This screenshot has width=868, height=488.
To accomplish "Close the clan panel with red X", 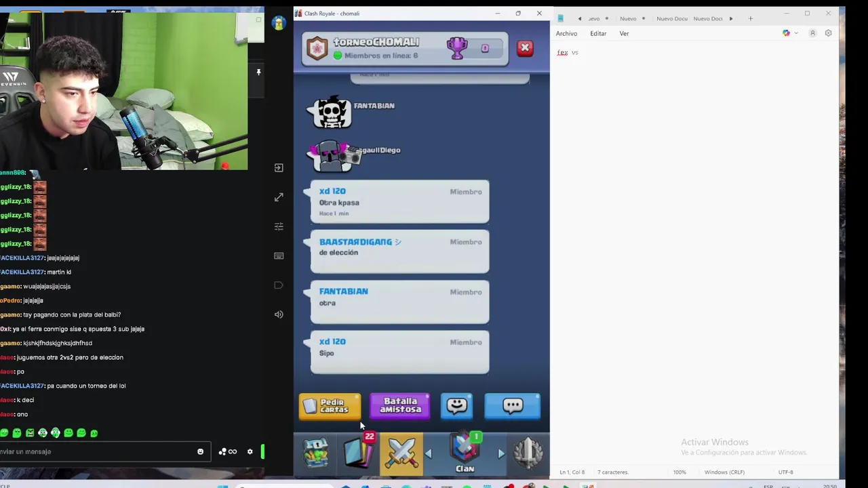I will (525, 48).
